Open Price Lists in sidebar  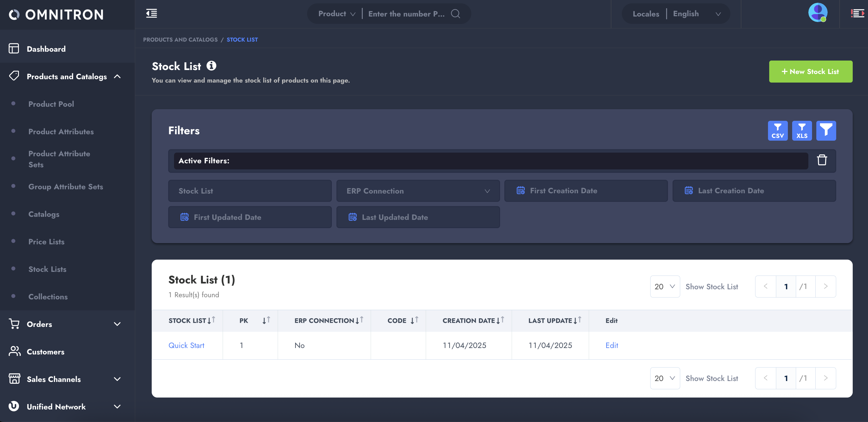coord(46,242)
